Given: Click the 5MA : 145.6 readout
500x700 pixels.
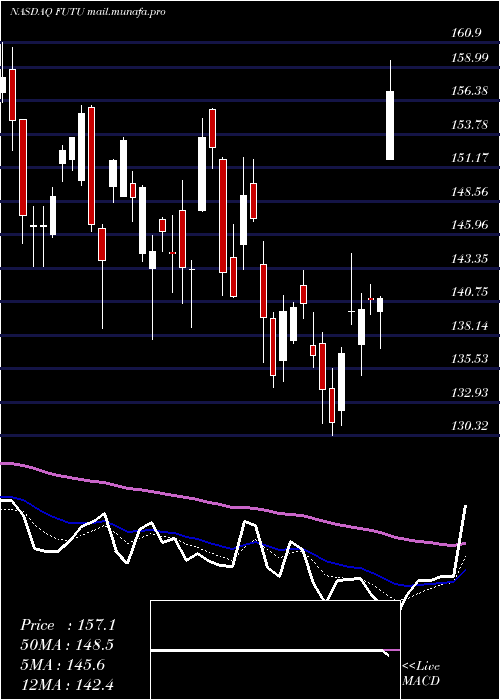Looking at the screenshot, I should [x=62, y=665].
